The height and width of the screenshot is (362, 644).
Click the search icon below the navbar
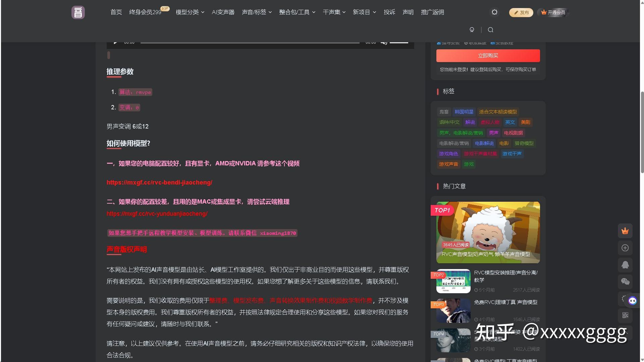click(490, 30)
